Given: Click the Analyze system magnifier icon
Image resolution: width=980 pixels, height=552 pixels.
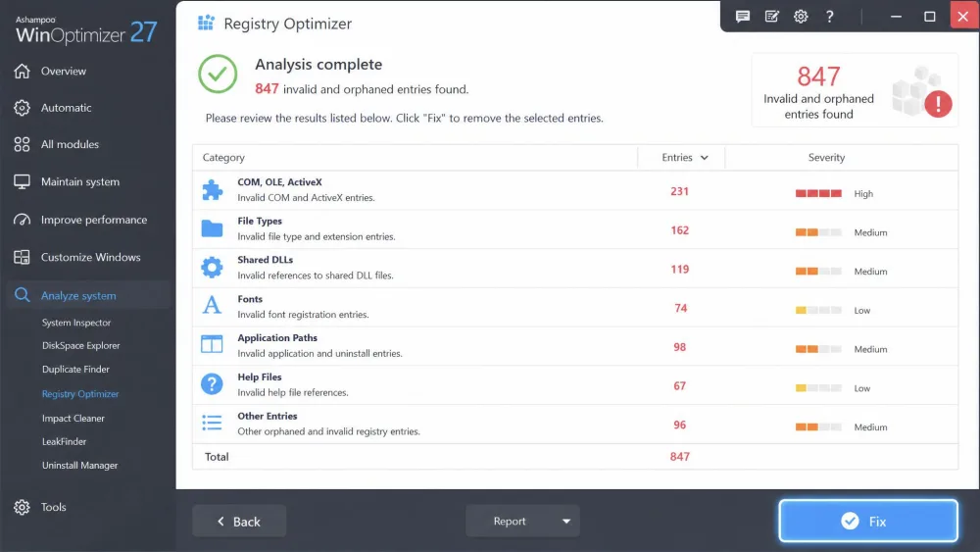Looking at the screenshot, I should [x=22, y=295].
